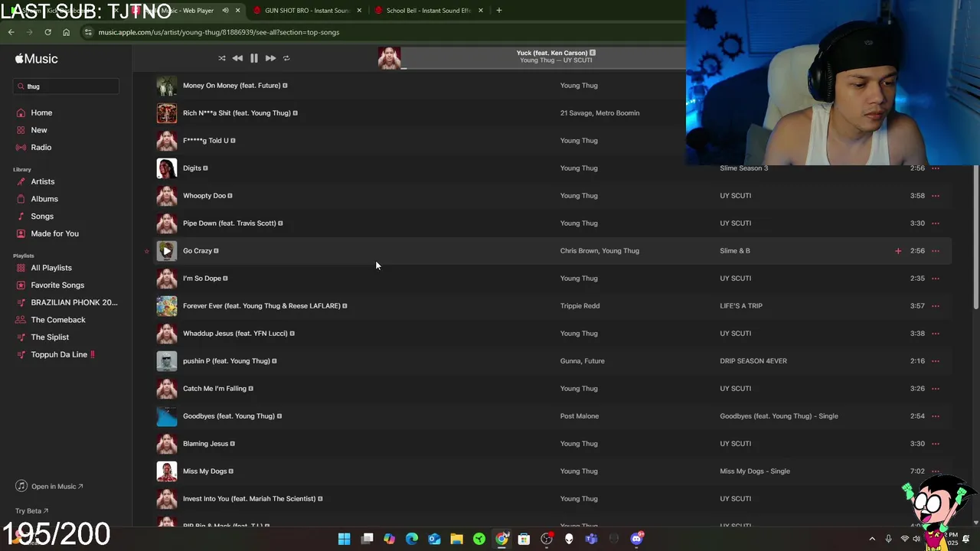Select the Blaming Jesus song title
The height and width of the screenshot is (551, 980).
[205, 444]
